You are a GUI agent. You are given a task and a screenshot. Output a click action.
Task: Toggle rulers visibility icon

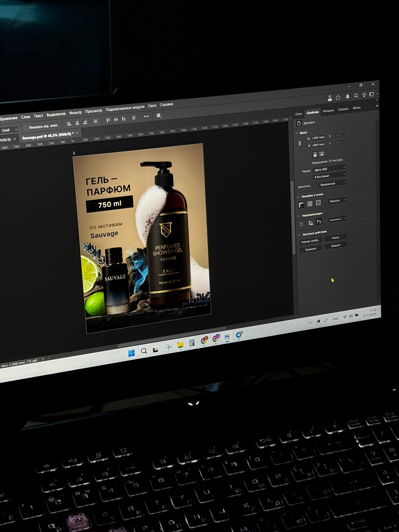[x=301, y=205]
